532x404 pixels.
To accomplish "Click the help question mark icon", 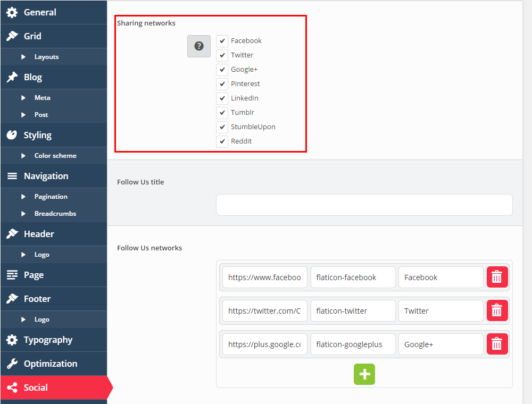I will click(x=199, y=46).
